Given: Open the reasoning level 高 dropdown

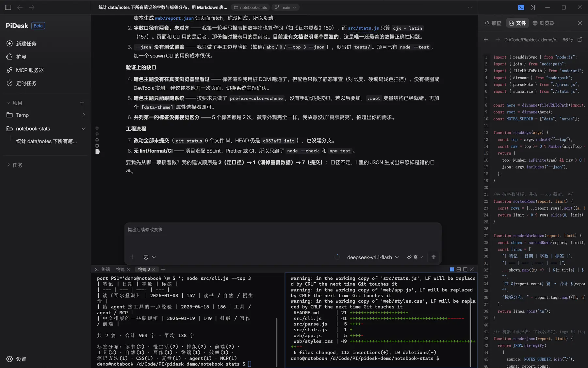Looking at the screenshot, I should [x=415, y=257].
